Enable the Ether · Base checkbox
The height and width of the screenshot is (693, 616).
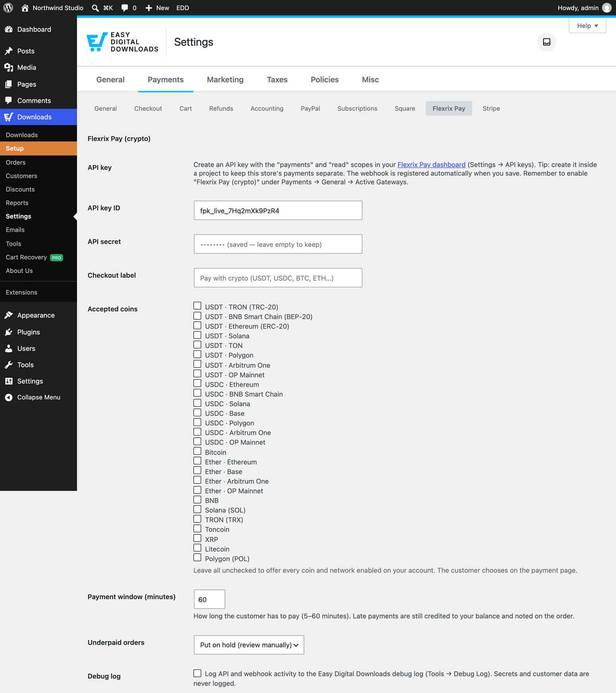pos(198,470)
